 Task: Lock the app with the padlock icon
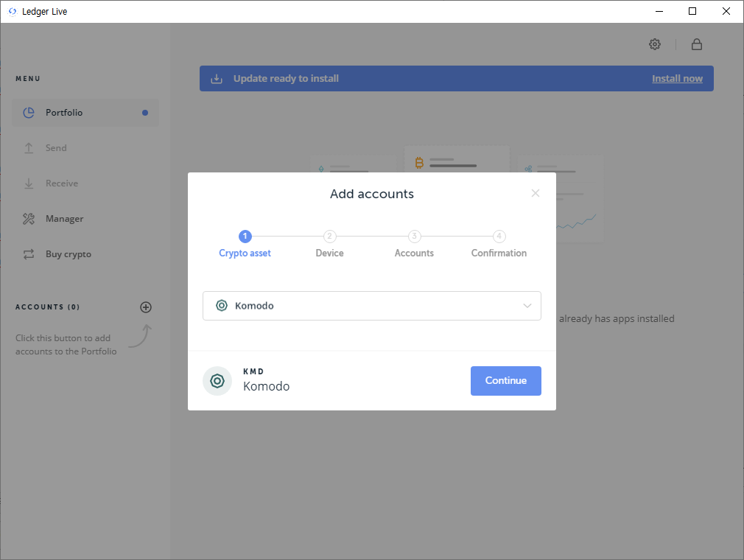point(697,44)
